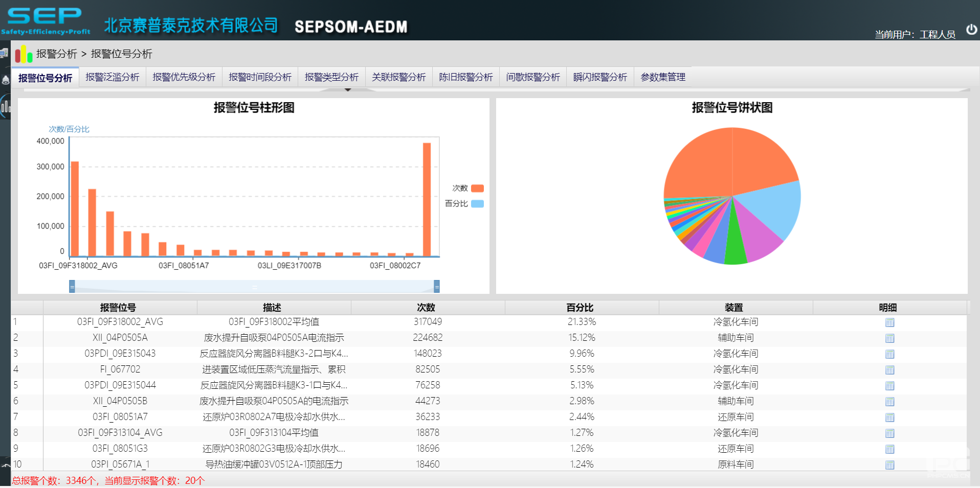Open 明细 detail icon for 03FI_08051G3 row
Image resolution: width=980 pixels, height=488 pixels.
[x=890, y=449]
